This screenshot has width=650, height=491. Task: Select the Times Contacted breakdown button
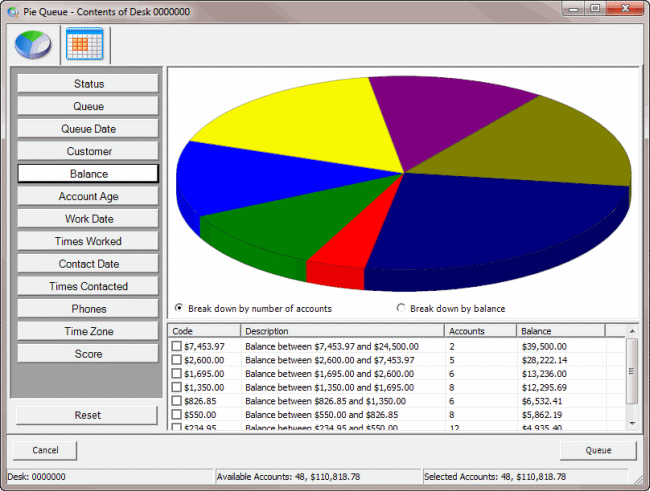click(x=88, y=286)
